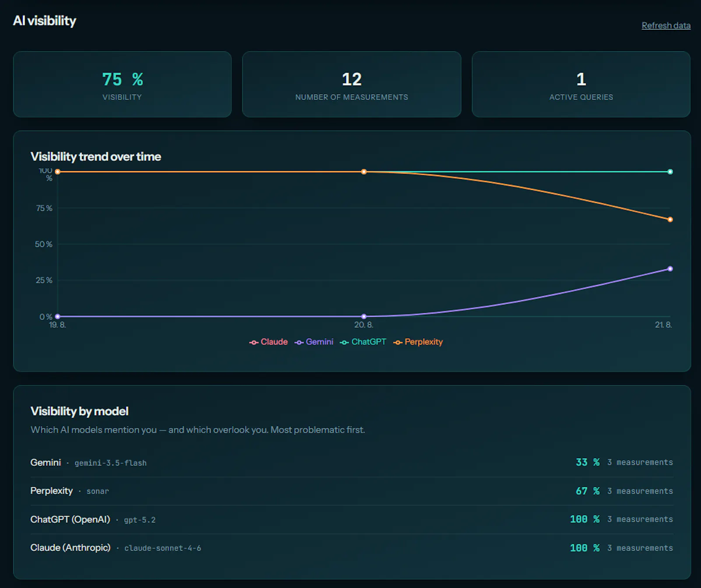Open the Perplexity row in model list

(x=352, y=491)
